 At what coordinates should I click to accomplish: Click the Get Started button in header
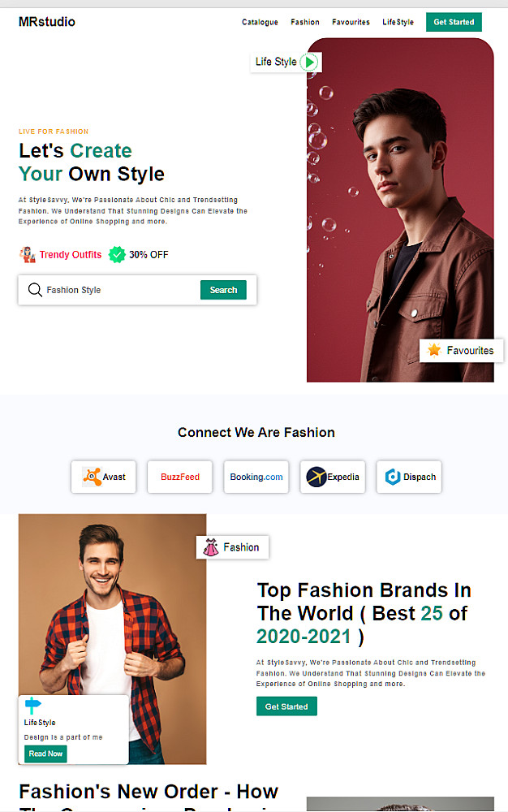(454, 22)
